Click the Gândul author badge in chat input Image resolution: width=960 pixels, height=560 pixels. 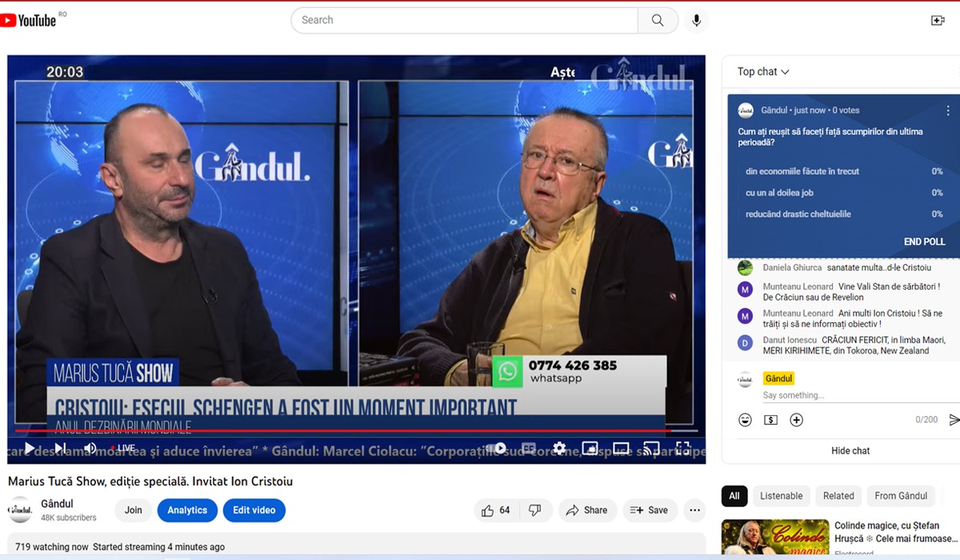coord(778,378)
